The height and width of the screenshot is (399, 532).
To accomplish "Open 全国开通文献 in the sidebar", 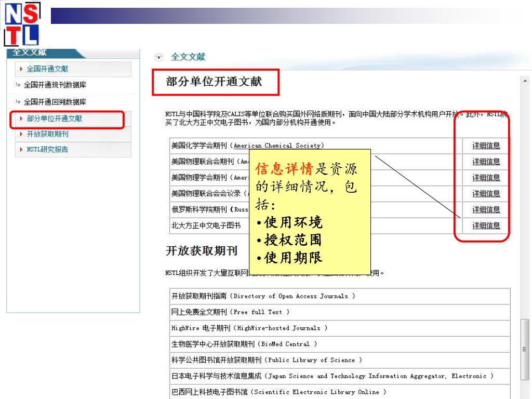I will pos(47,69).
